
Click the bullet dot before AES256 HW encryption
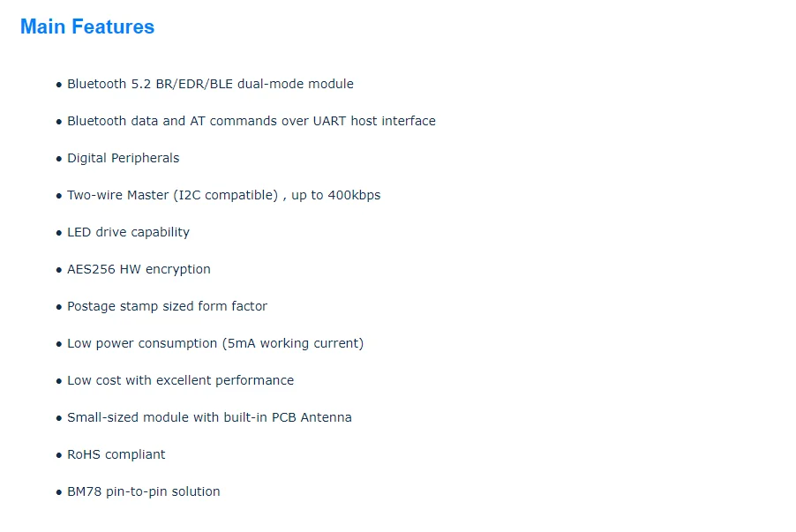59,271
